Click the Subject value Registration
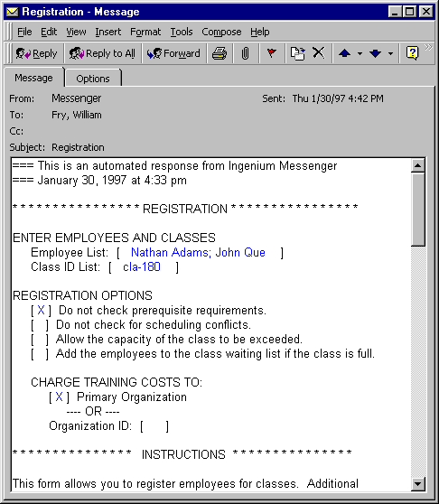The height and width of the screenshot is (504, 439). coord(78,147)
